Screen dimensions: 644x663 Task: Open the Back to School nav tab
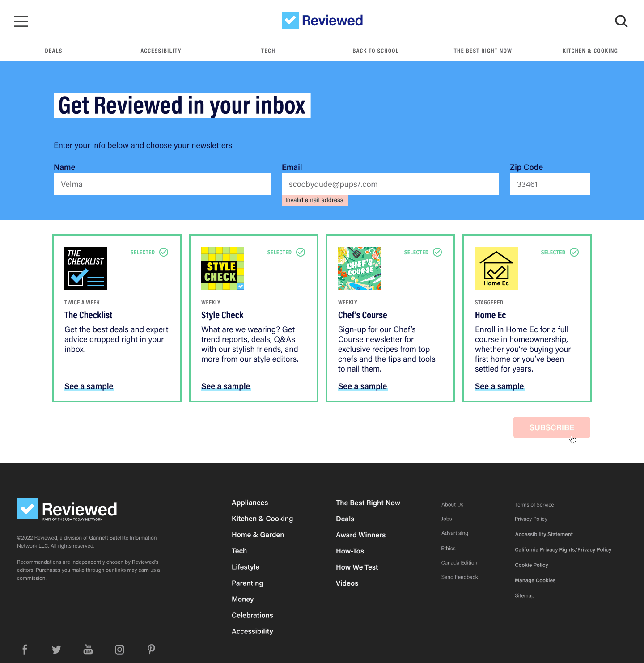(x=376, y=51)
